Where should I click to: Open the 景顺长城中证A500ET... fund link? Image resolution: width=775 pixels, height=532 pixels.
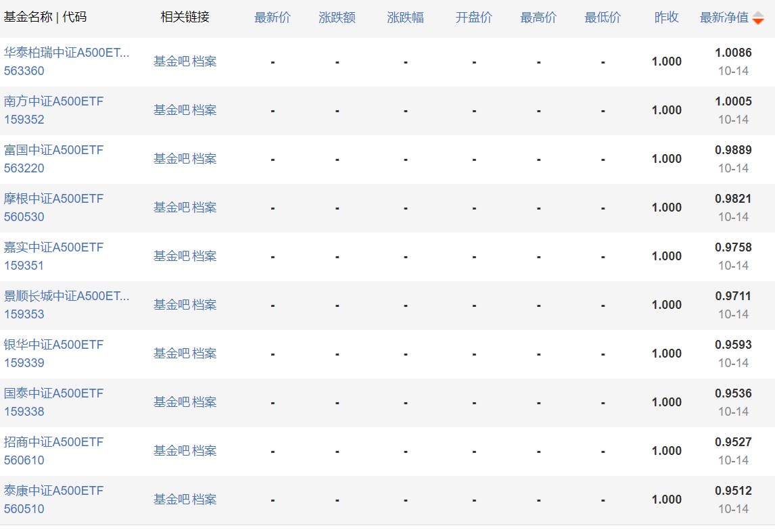point(67,296)
